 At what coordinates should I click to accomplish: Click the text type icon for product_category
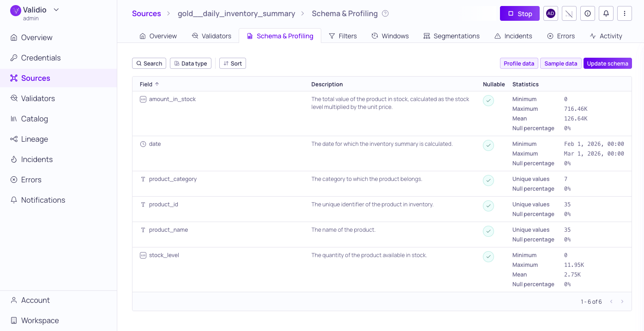(x=143, y=179)
